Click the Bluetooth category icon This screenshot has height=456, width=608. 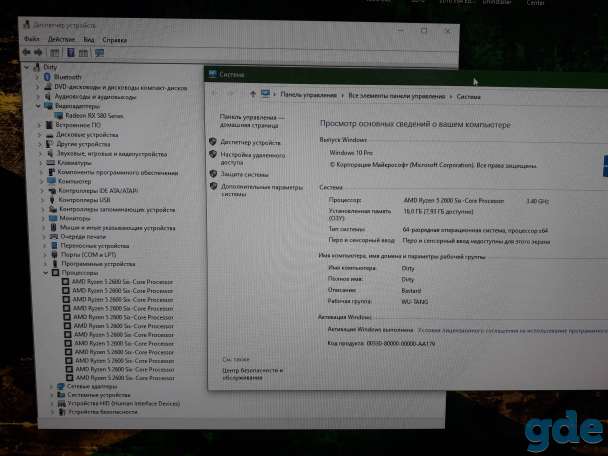coord(47,77)
